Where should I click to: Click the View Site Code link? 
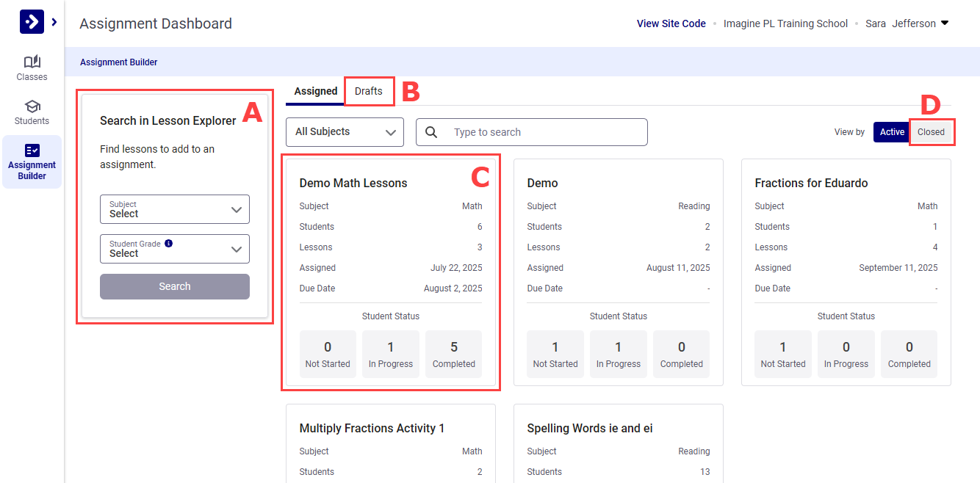pos(671,23)
